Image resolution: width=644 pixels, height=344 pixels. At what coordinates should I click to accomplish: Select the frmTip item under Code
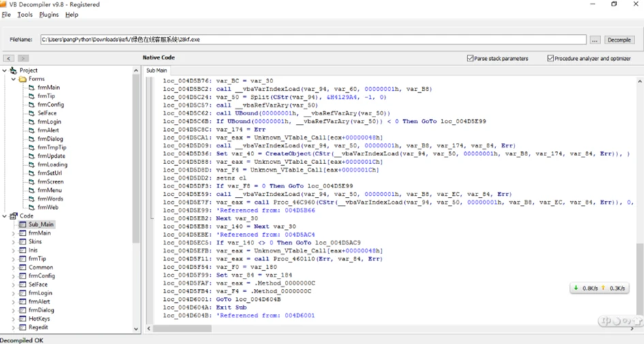(x=37, y=259)
